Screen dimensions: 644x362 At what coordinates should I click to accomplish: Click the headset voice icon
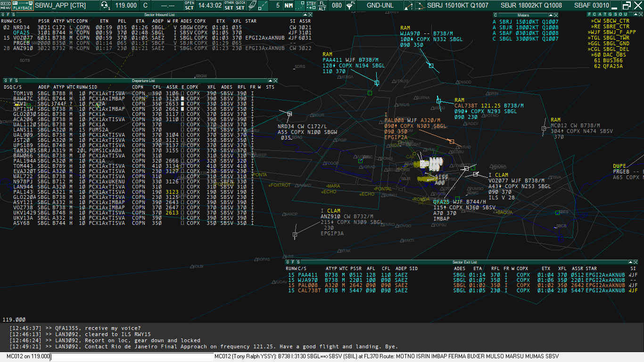pos(106,5)
